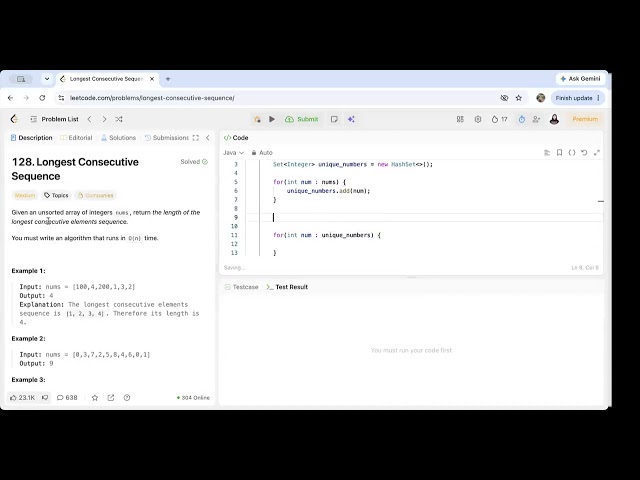Downvote the problem thumbs-down icon
This screenshot has width=640, height=480.
45,398
